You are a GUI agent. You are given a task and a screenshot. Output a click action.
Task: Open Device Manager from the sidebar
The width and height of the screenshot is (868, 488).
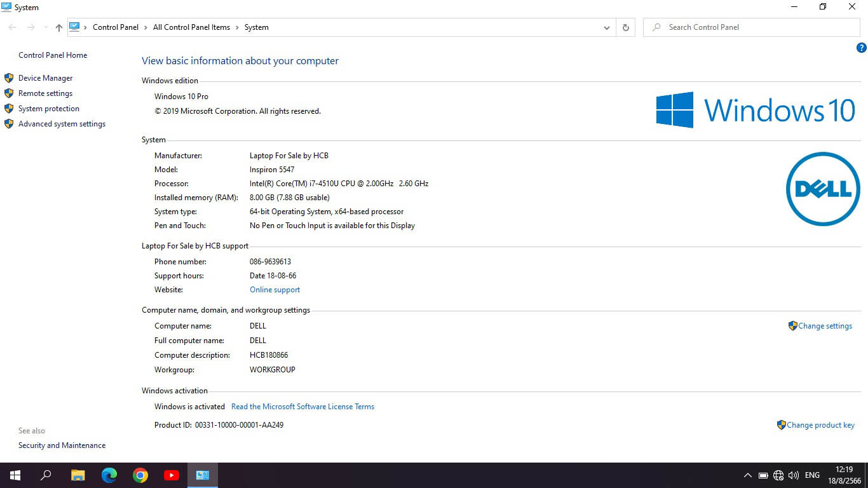(45, 78)
